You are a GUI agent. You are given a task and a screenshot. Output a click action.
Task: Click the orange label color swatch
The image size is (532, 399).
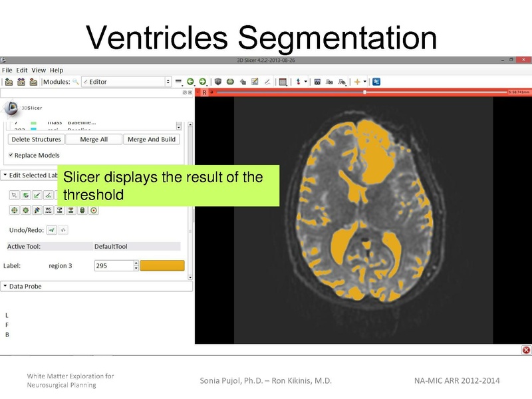click(x=162, y=265)
